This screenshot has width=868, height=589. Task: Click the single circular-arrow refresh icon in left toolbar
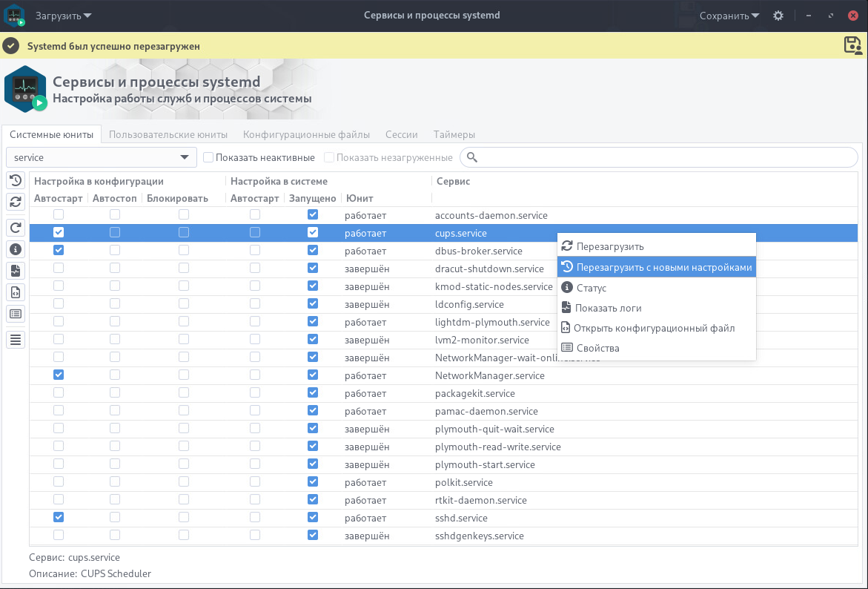[x=16, y=228]
